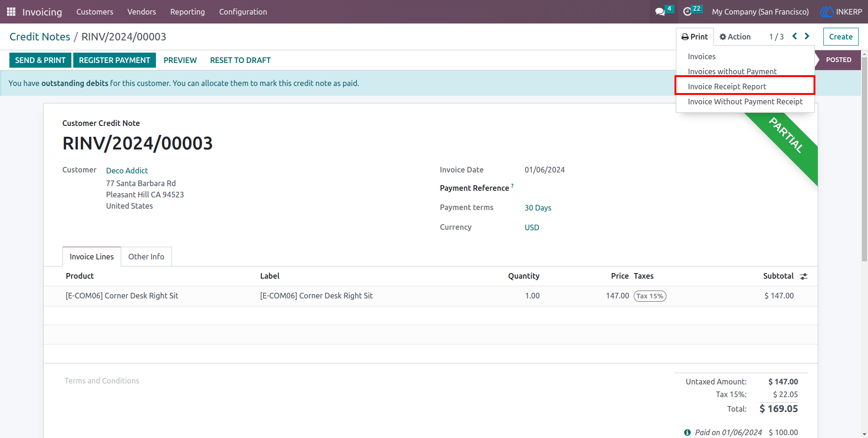The image size is (868, 438).
Task: Open My Company (San Francisco) switcher
Action: [760, 12]
